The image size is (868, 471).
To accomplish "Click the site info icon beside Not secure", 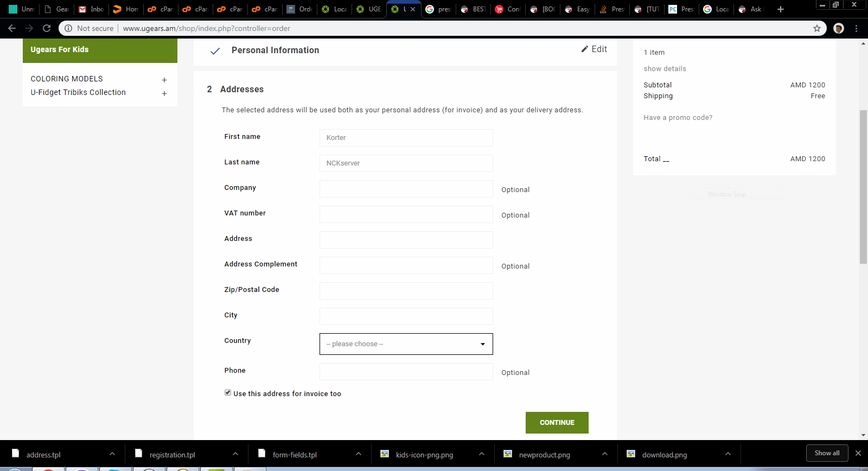I will tap(68, 28).
